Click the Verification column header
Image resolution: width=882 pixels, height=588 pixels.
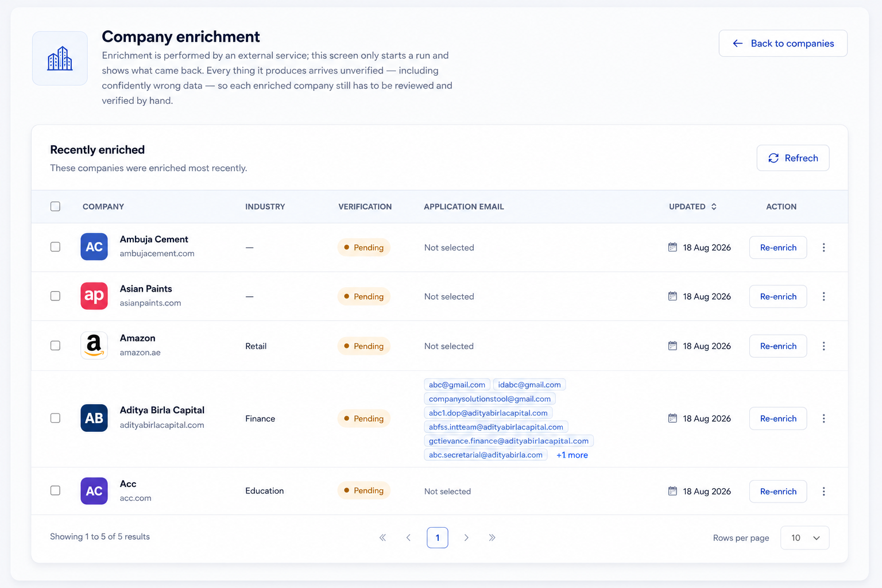pyautogui.click(x=365, y=207)
